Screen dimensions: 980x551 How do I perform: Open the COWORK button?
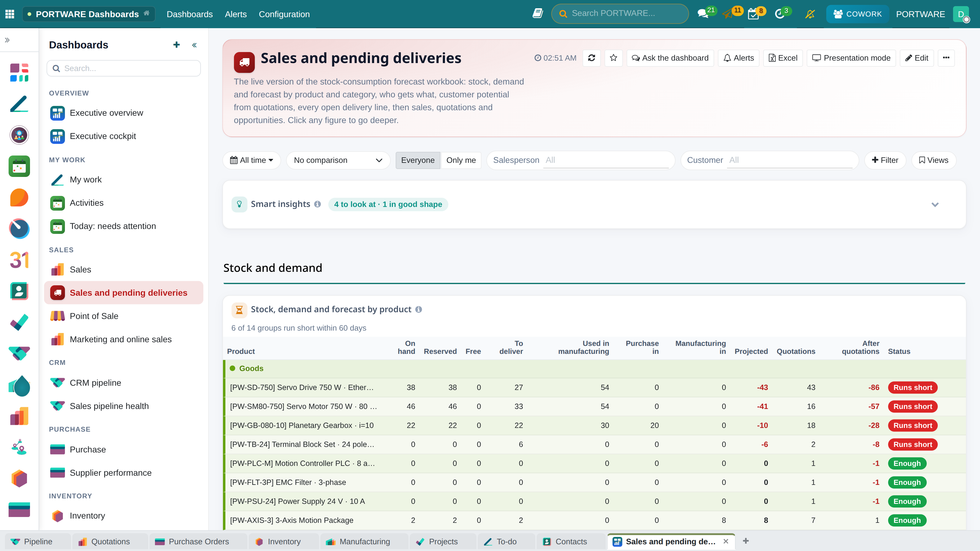[x=858, y=14]
